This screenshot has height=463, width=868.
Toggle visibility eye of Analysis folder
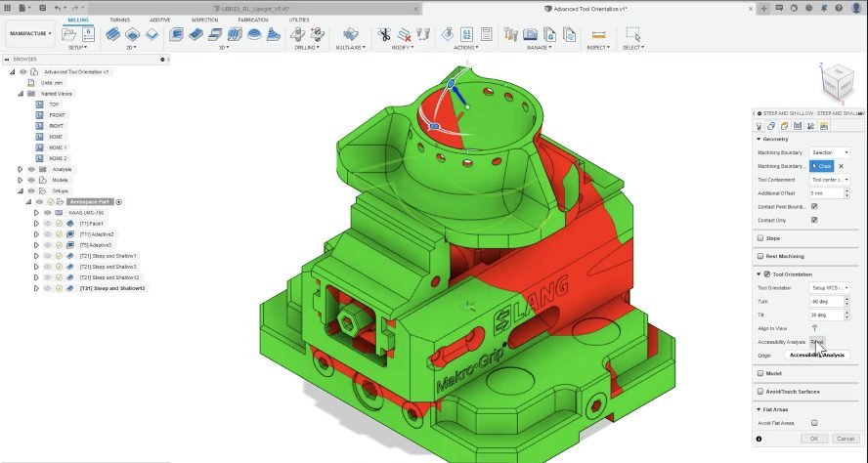(x=31, y=169)
